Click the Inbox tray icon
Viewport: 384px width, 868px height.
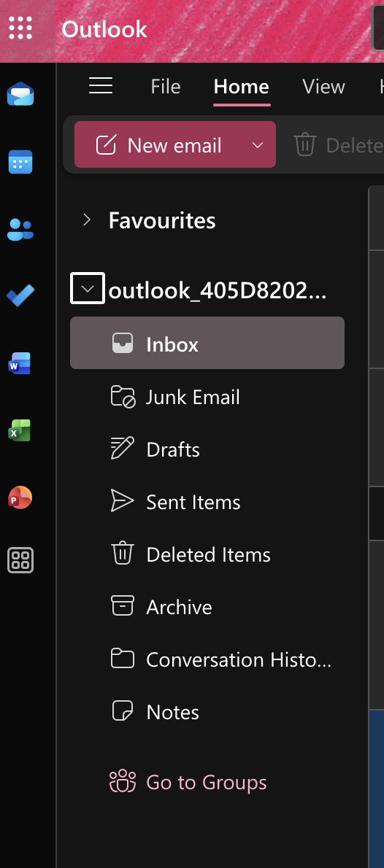pos(123,343)
